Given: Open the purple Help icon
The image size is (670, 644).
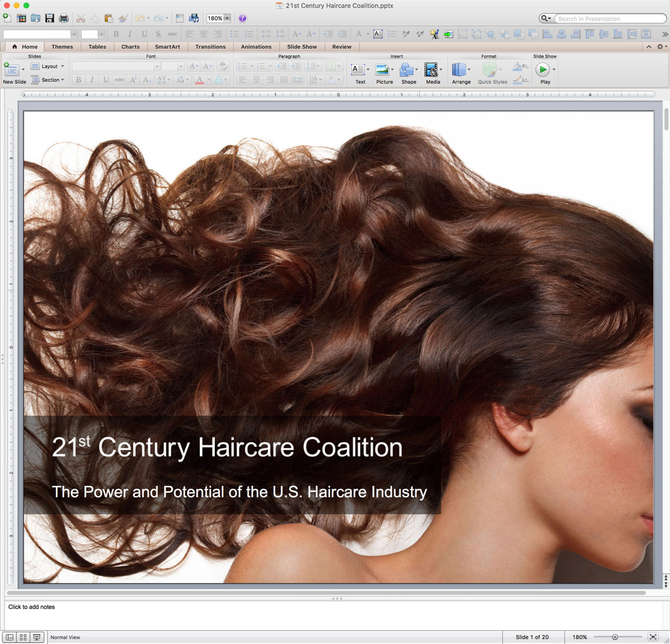Looking at the screenshot, I should [x=242, y=18].
